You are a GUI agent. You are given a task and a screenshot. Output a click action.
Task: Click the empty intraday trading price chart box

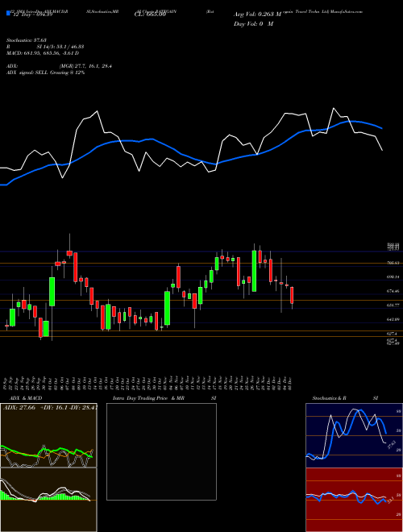pos(161,451)
